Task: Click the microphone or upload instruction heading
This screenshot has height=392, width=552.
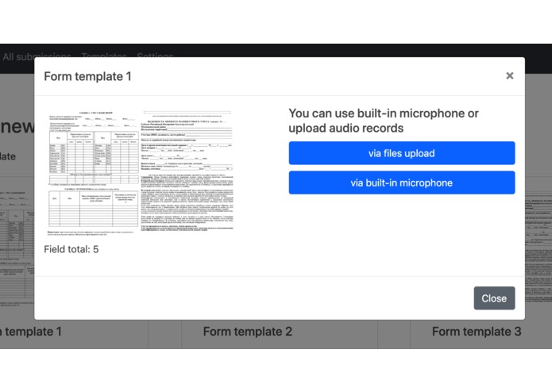Action: (x=384, y=121)
